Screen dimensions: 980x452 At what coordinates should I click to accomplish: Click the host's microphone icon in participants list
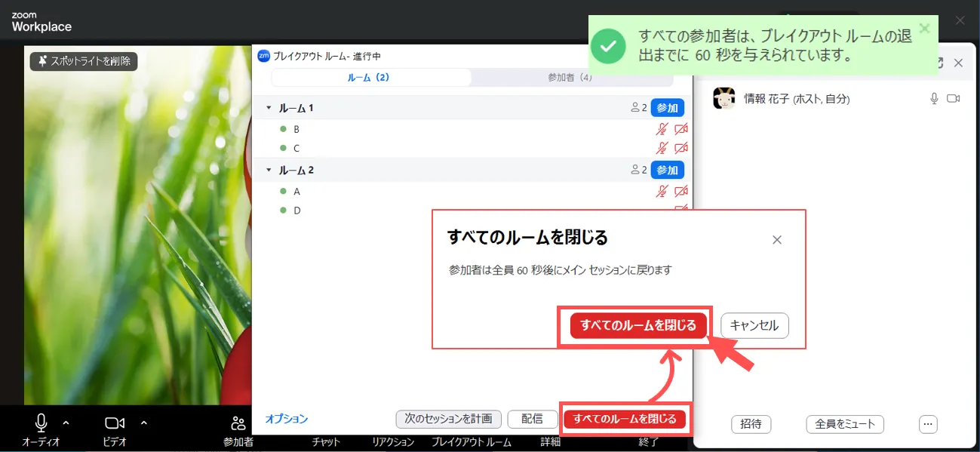(934, 99)
